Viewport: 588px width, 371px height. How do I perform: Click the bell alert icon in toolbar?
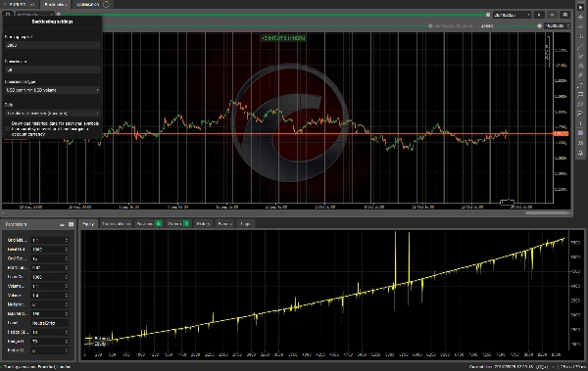580,153
